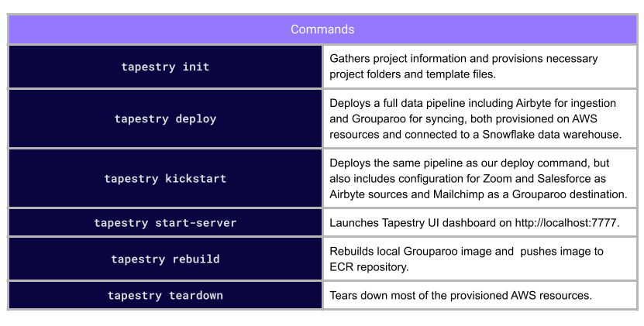Click the 'Tears down most' description

480,295
